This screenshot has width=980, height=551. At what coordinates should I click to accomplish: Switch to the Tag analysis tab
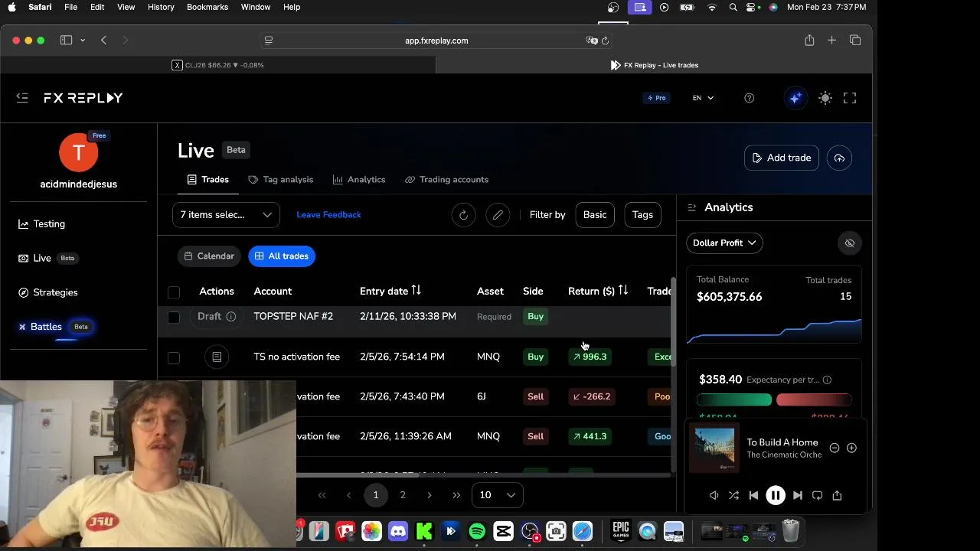tap(281, 180)
